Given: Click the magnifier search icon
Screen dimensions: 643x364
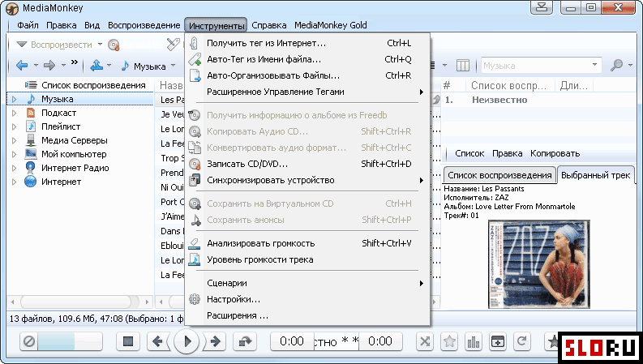Looking at the screenshot, I should tap(616, 66).
